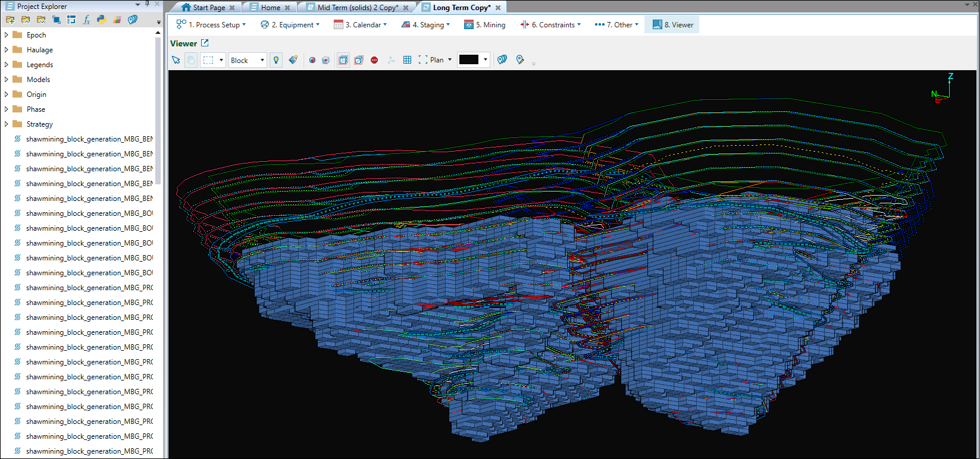Click the 8. Viewer step button
The image size is (980, 459).
click(x=673, y=25)
